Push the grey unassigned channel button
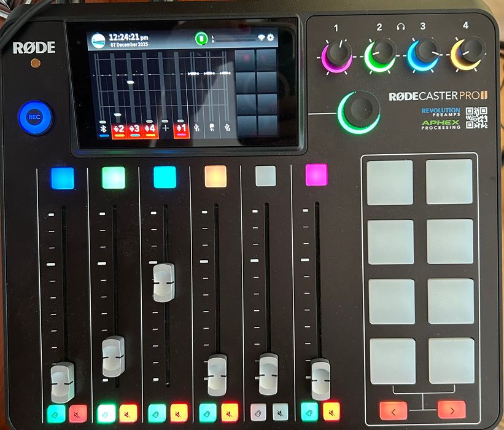 (265, 176)
